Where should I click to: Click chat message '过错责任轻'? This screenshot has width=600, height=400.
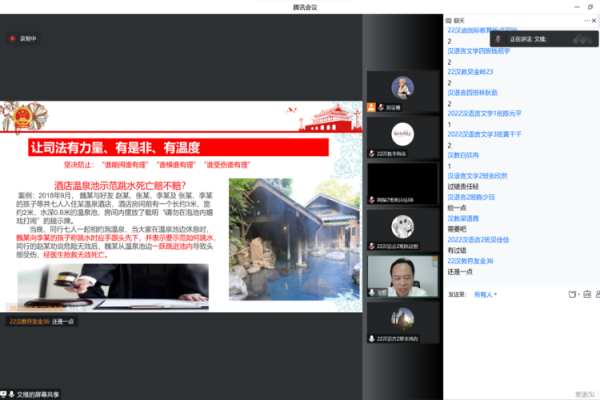click(463, 186)
